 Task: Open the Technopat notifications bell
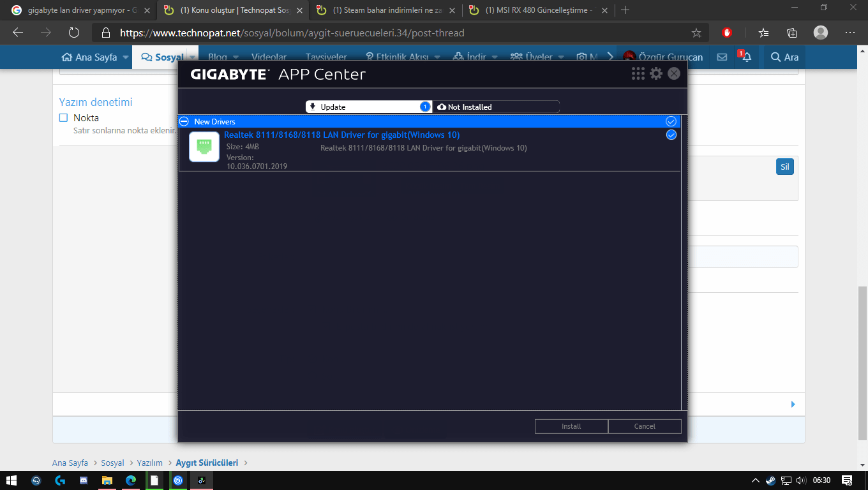[x=746, y=57]
